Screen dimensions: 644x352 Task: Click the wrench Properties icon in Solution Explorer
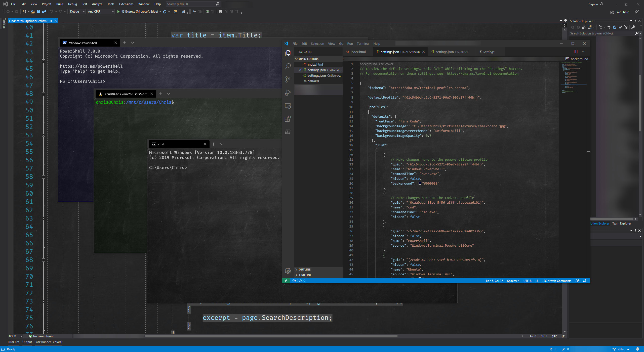pos(633,27)
